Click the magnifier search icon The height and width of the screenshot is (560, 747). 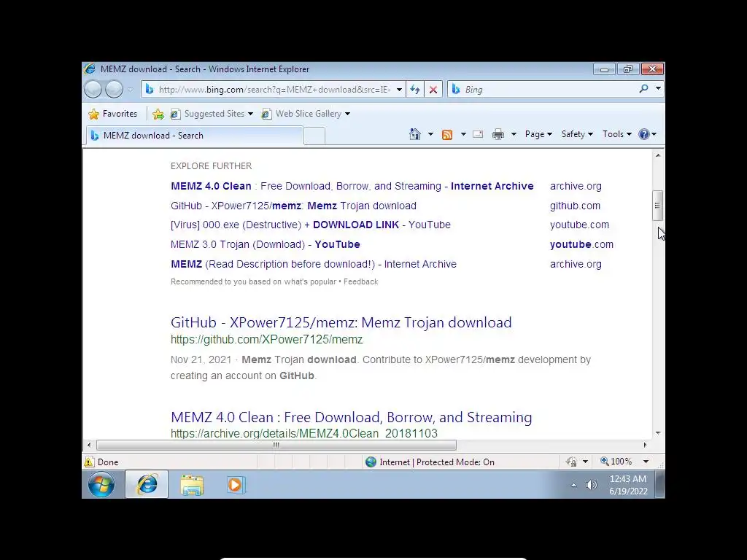[643, 88]
